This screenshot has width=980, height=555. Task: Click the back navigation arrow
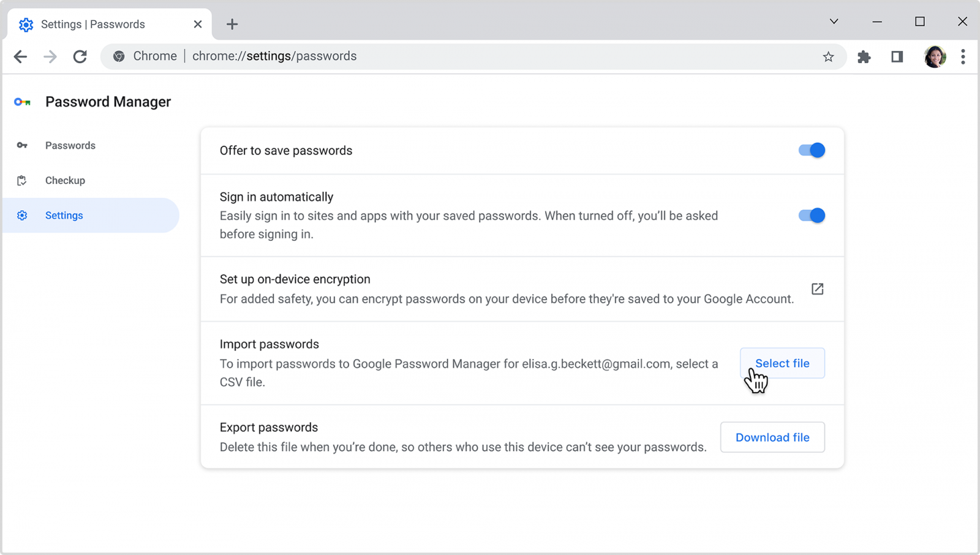[20, 56]
